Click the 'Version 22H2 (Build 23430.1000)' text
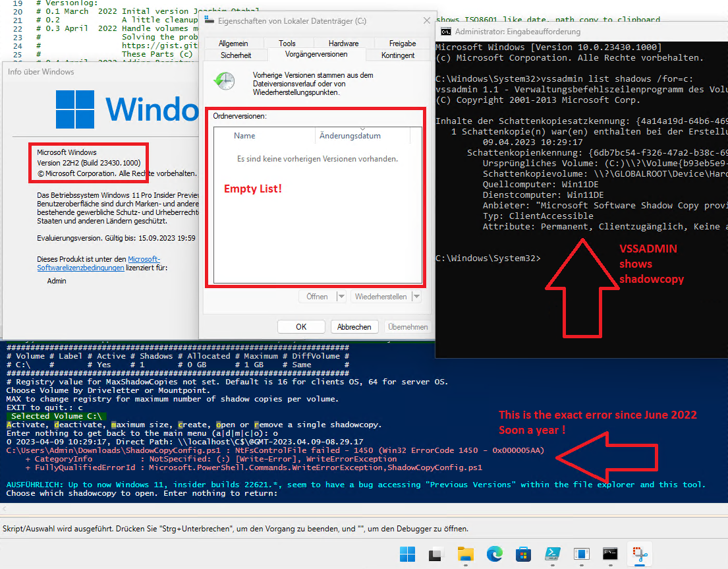Screen dimensions: 728x569 [x=89, y=163]
